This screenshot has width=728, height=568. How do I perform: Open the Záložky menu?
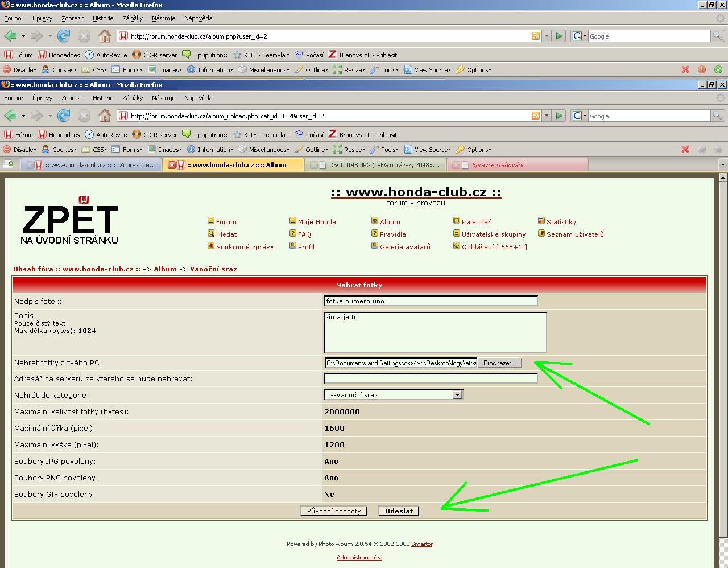coord(132,98)
